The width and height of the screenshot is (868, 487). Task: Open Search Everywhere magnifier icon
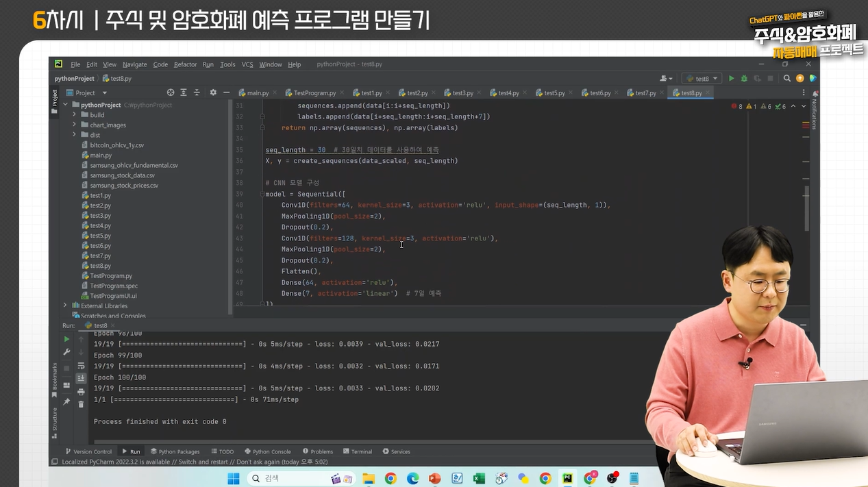[x=787, y=79]
